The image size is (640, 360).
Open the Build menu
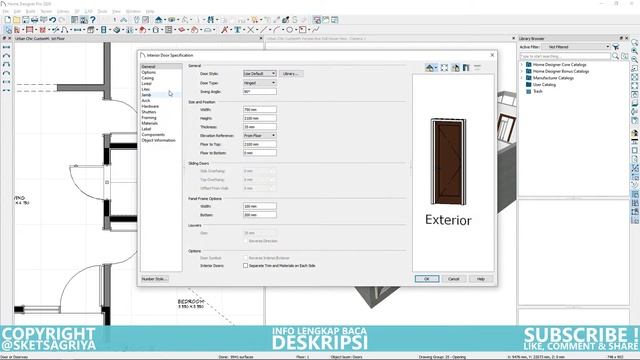(x=31, y=11)
